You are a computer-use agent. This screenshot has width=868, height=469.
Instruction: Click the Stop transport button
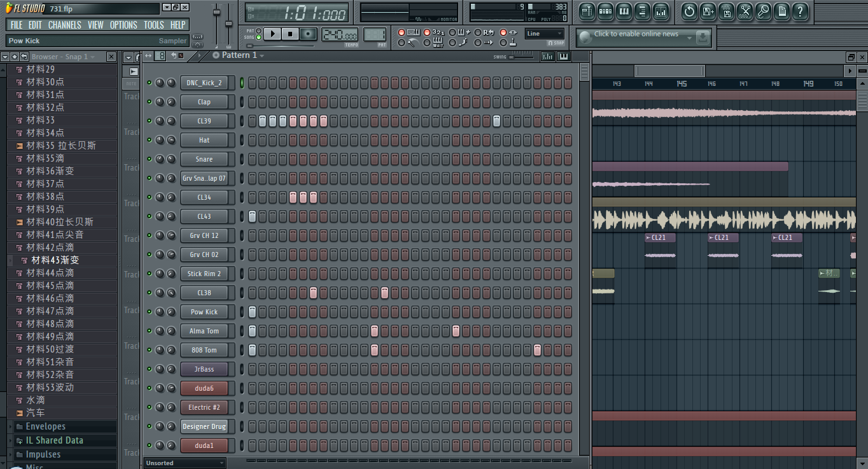(x=290, y=34)
